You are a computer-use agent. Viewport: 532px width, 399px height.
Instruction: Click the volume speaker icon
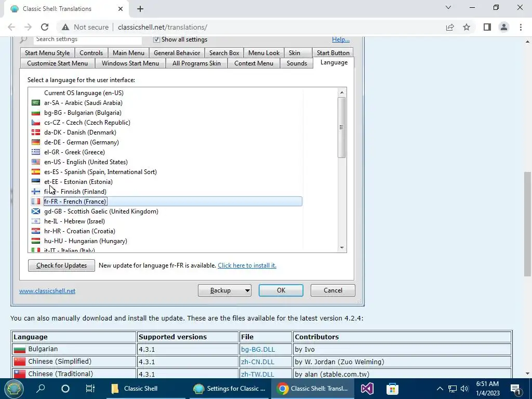(x=464, y=389)
